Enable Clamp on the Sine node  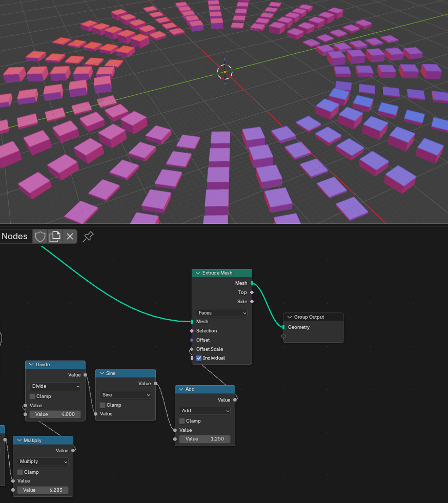point(103,405)
